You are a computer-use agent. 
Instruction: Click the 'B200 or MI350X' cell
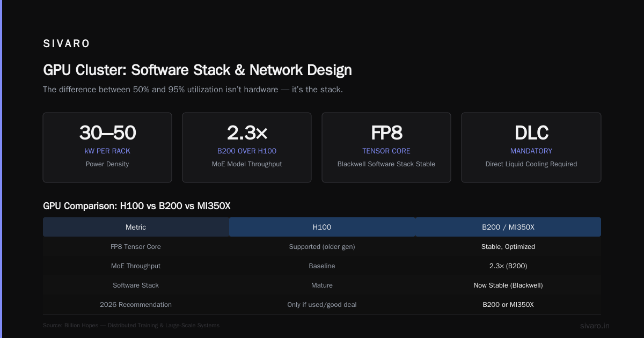point(508,305)
